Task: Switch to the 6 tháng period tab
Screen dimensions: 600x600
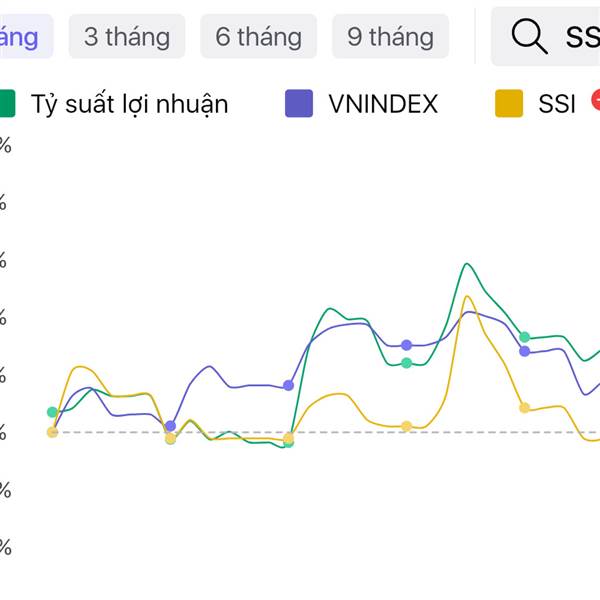Action: [x=259, y=36]
